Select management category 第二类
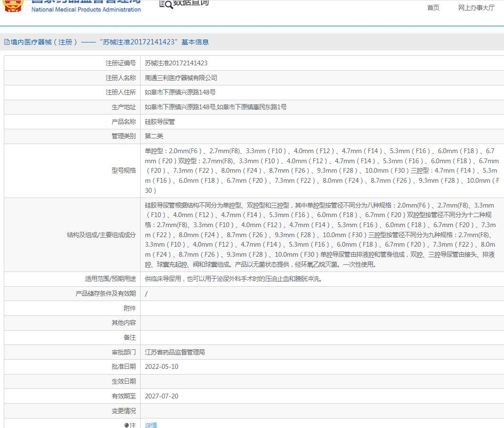Image resolution: width=504 pixels, height=428 pixels. [154, 136]
